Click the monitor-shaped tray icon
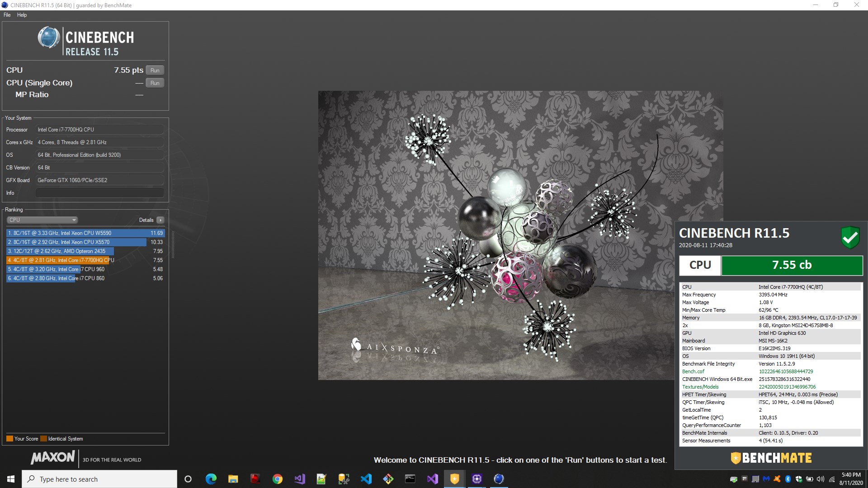This screenshot has height=488, width=868. pyautogui.click(x=755, y=479)
